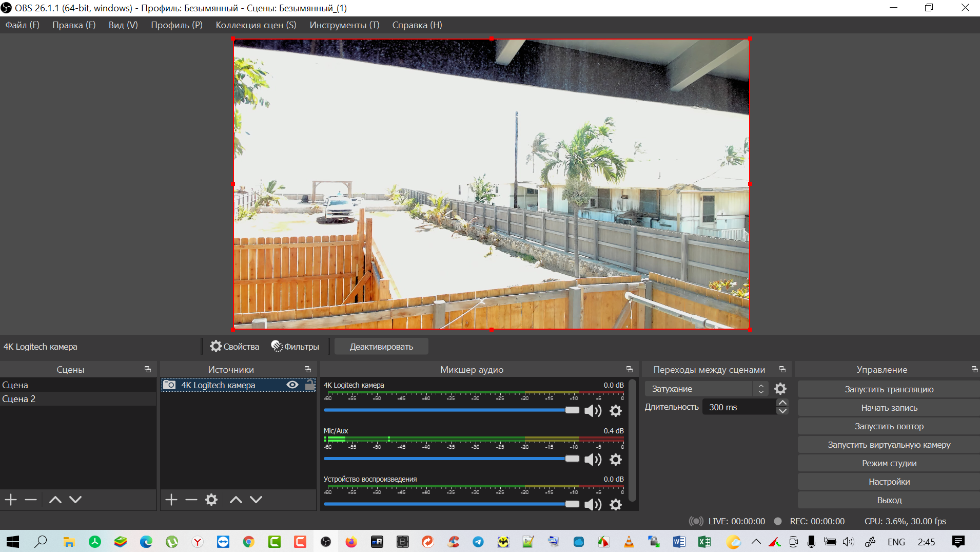This screenshot has height=552, width=980.
Task: Remove selected scene with minus icon
Action: click(31, 500)
